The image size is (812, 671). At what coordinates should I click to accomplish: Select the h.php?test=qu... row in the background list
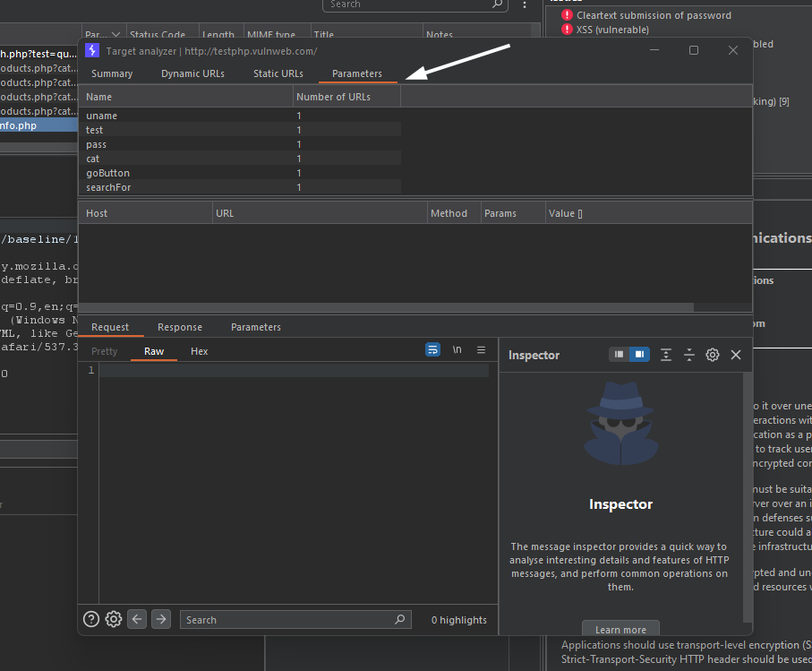pos(38,54)
